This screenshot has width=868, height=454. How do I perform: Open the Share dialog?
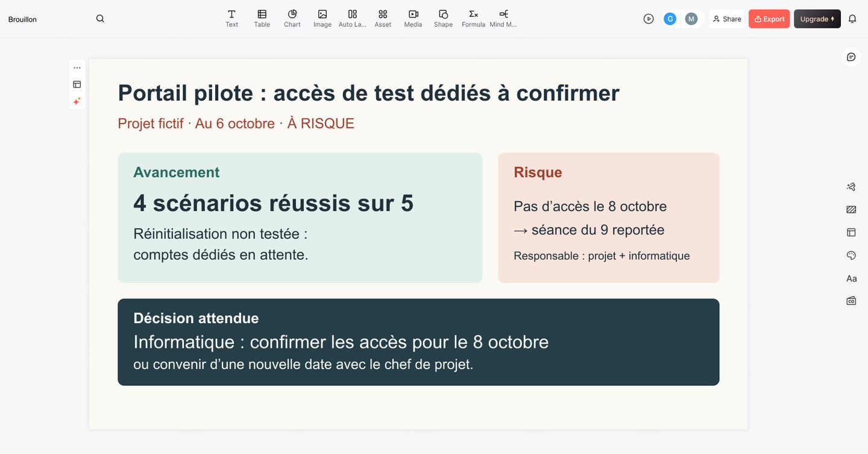tap(727, 19)
